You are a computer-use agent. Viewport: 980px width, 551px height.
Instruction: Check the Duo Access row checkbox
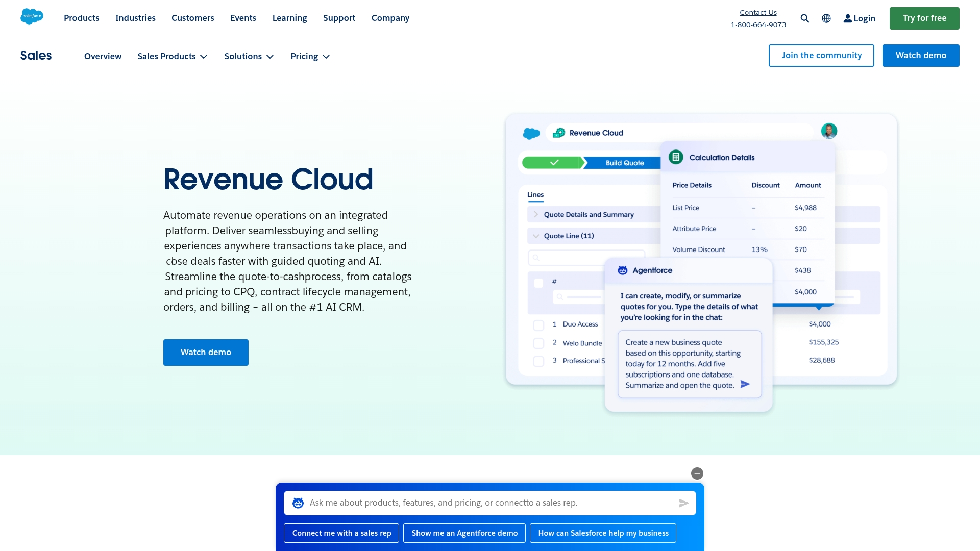538,325
